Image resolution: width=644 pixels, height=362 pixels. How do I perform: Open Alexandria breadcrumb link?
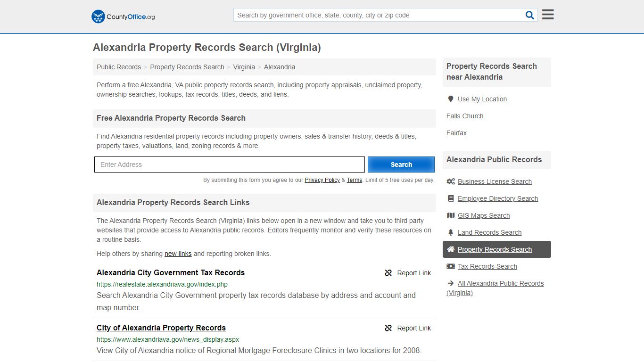(280, 67)
